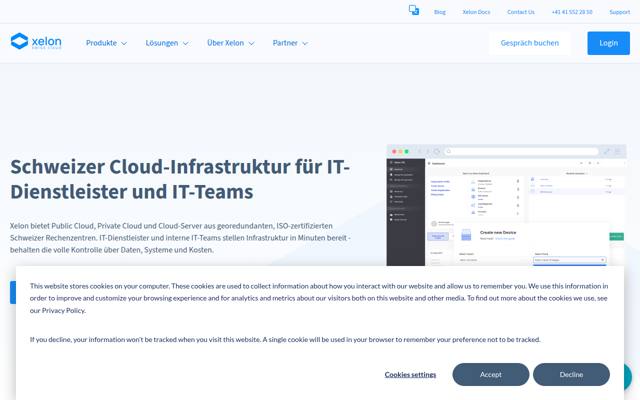This screenshot has width=640, height=400.
Task: Accept cookies
Action: point(491,374)
